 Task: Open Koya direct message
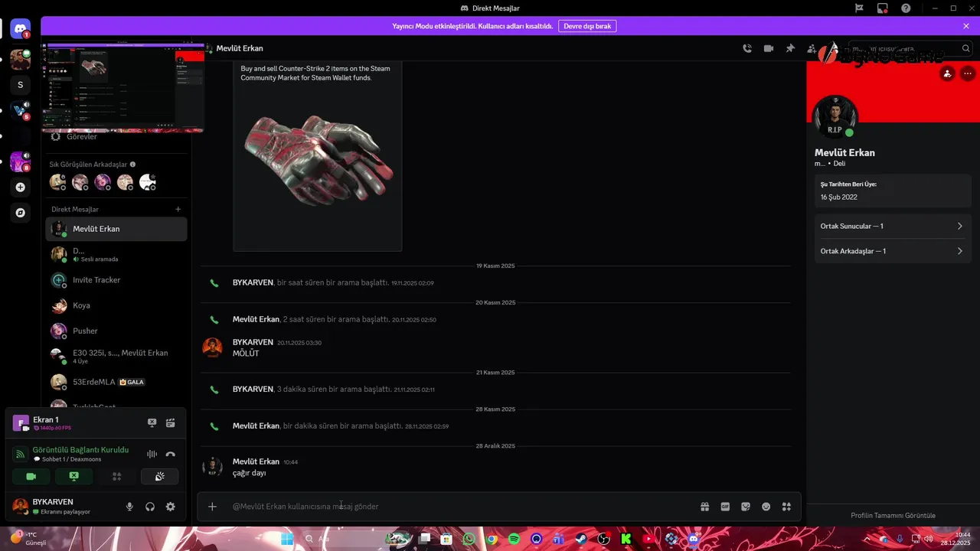(116, 305)
